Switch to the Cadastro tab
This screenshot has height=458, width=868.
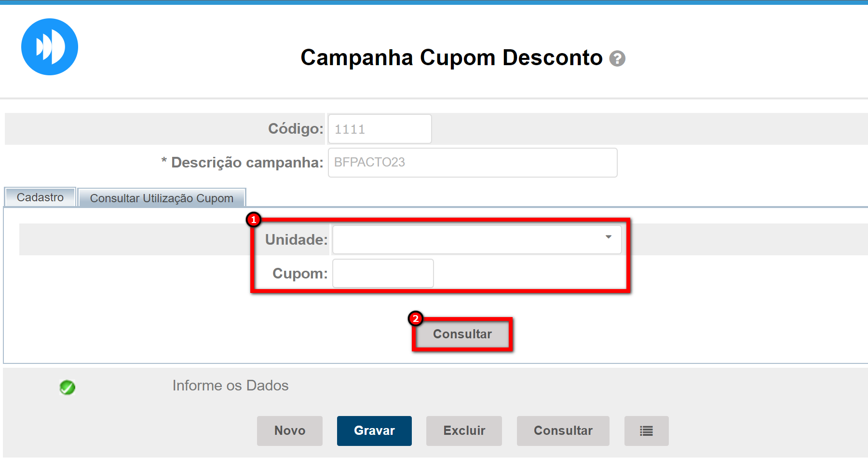[x=40, y=197]
